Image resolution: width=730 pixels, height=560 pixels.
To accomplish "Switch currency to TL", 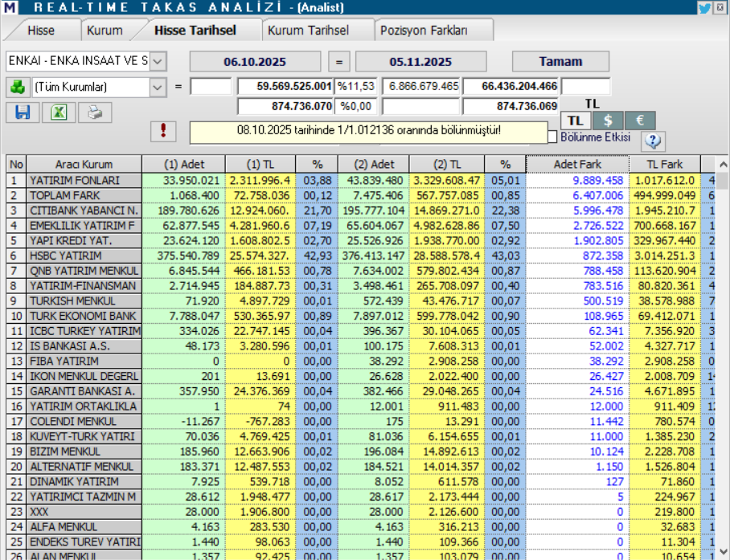I will [574, 120].
